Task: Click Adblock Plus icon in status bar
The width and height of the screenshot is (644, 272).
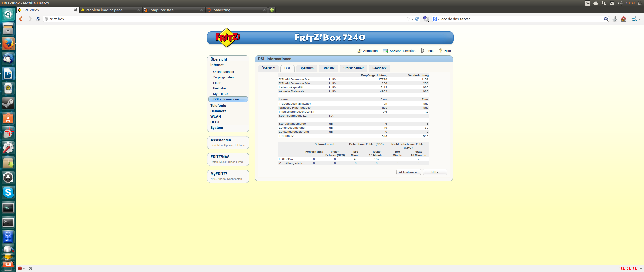Action: (20, 268)
